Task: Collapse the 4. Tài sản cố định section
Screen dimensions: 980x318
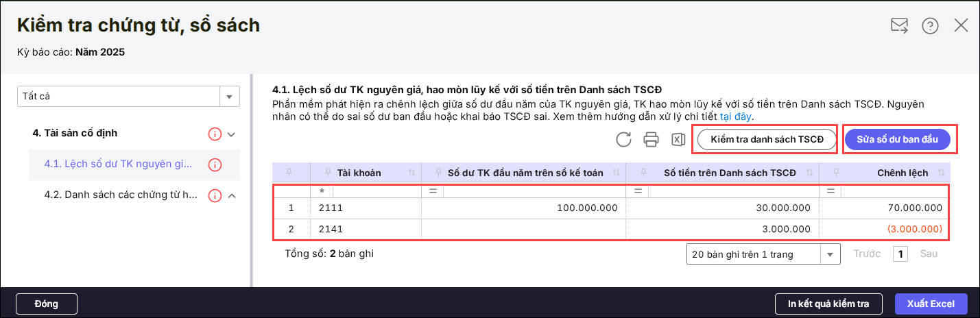Action: [x=232, y=134]
